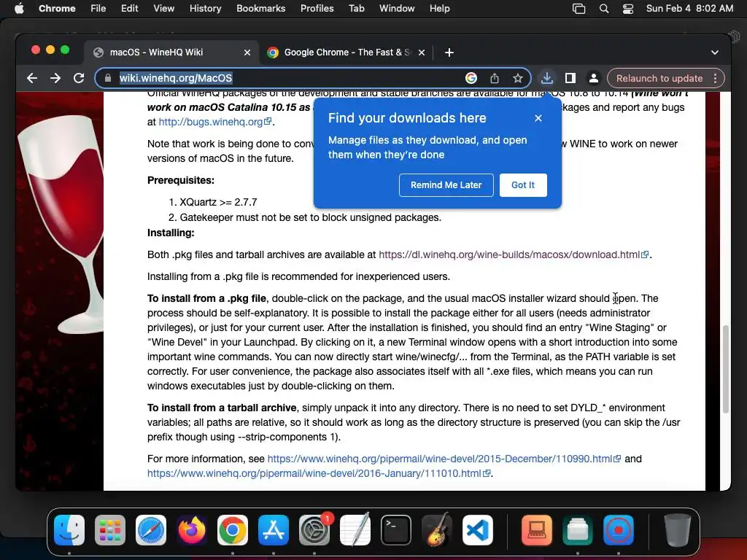Open App Store from the Dock

(274, 530)
